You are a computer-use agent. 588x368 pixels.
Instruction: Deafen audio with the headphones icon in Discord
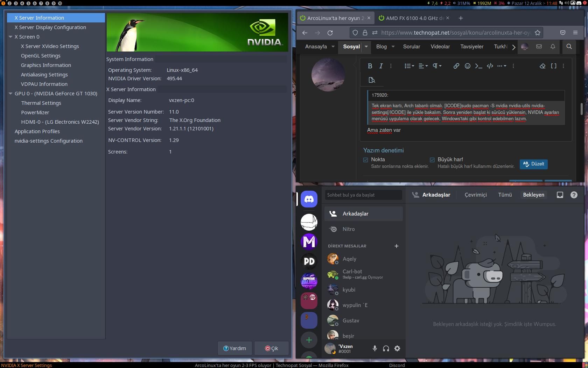click(x=386, y=348)
